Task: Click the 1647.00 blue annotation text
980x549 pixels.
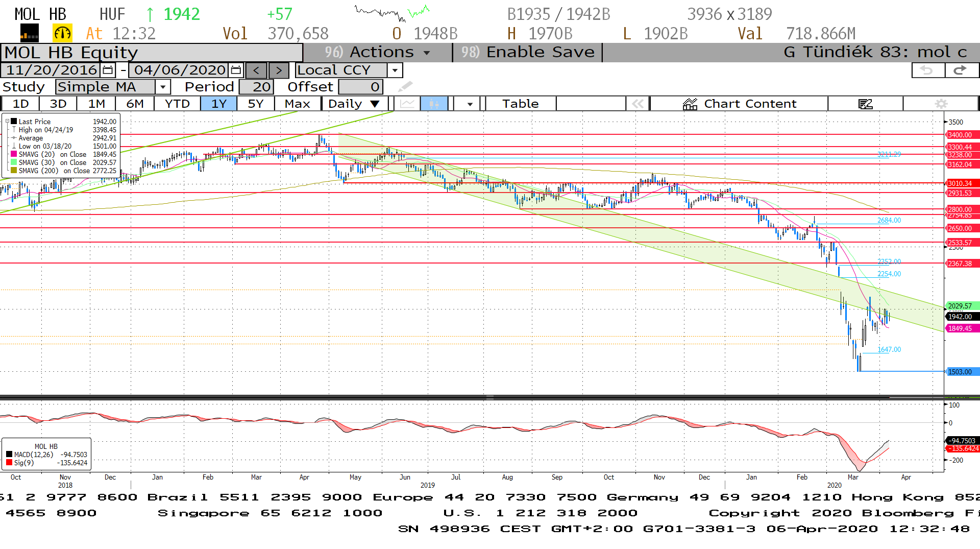Action: click(x=889, y=349)
